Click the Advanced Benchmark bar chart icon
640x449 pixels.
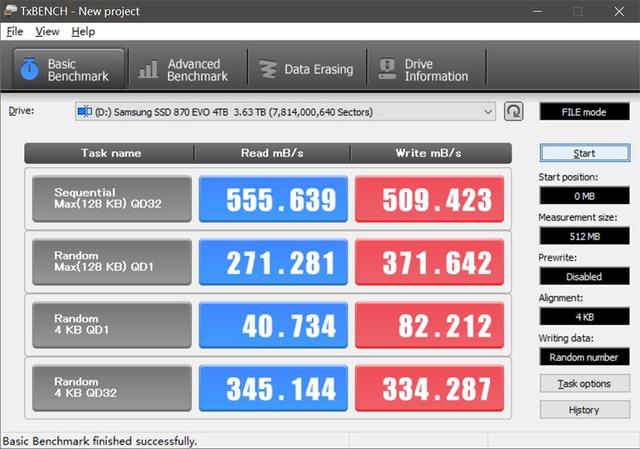pyautogui.click(x=148, y=69)
